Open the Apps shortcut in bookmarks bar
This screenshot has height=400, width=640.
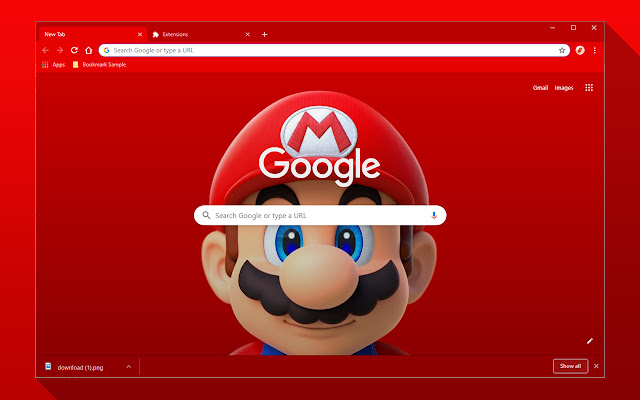(x=53, y=64)
